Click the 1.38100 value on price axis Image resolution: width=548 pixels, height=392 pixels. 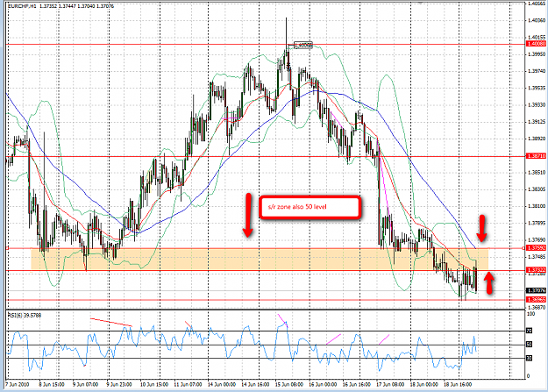click(537, 206)
